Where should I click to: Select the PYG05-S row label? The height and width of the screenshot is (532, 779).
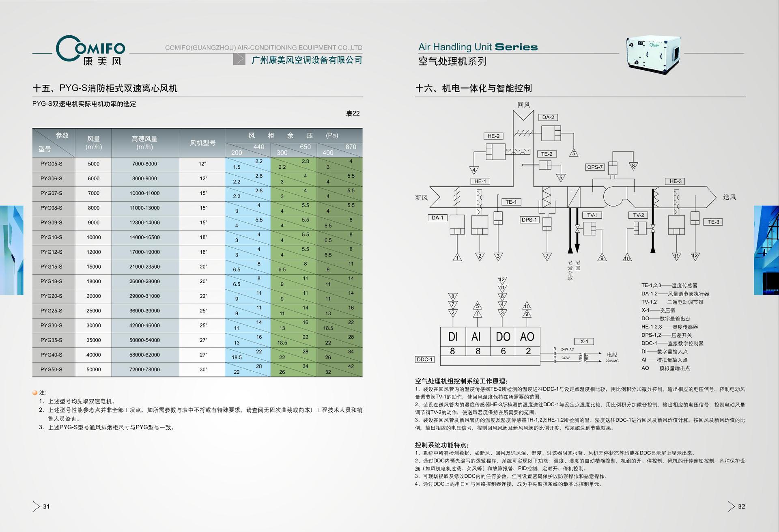pos(52,164)
